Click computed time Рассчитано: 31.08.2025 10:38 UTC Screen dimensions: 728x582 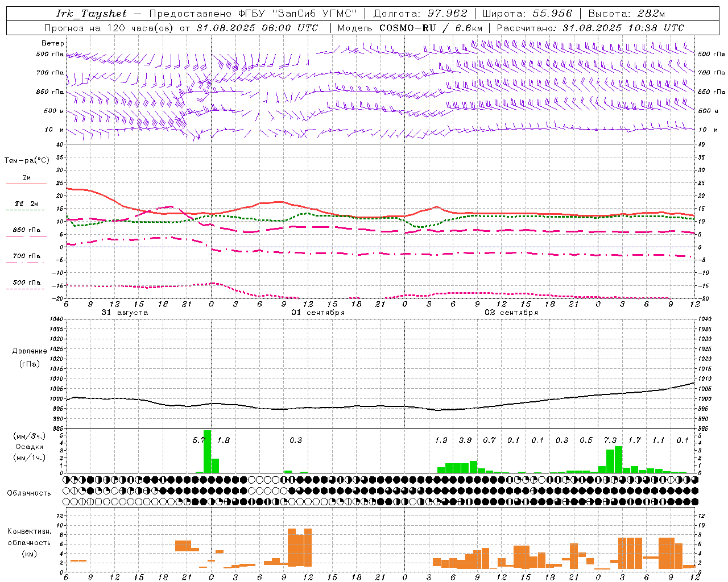coord(590,28)
